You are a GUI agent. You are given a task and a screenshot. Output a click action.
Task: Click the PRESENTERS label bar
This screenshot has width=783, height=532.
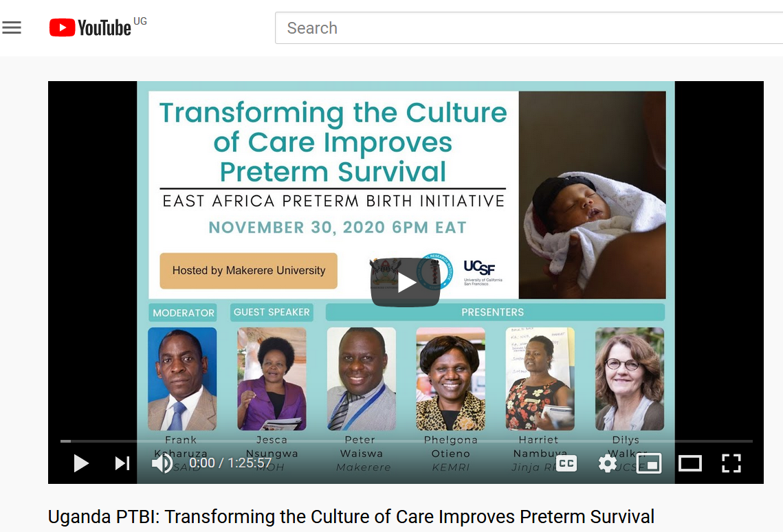click(495, 312)
